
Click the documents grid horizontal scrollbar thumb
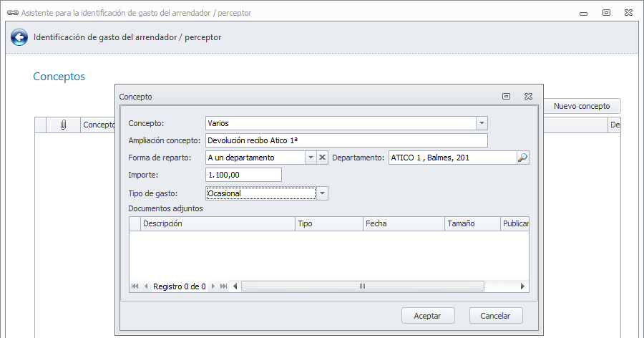(x=362, y=286)
